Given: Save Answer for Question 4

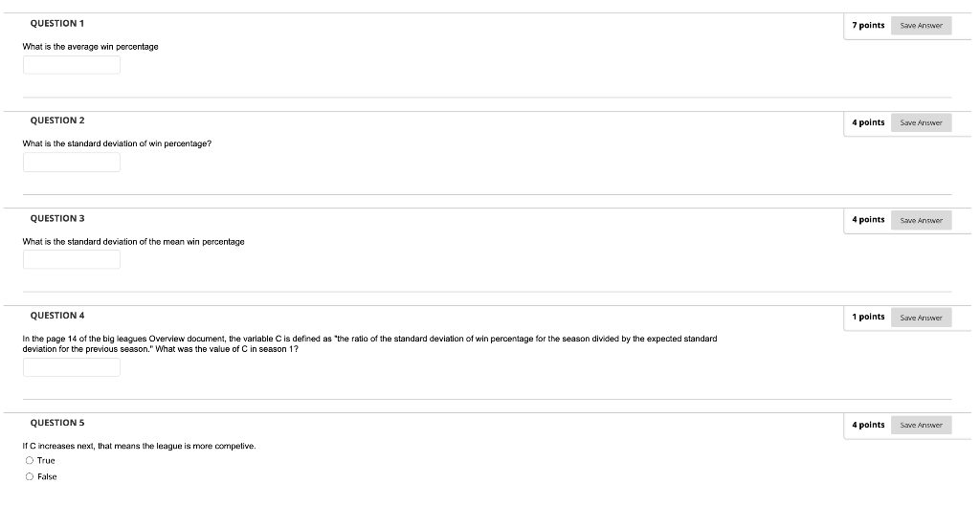Looking at the screenshot, I should click(x=922, y=318).
